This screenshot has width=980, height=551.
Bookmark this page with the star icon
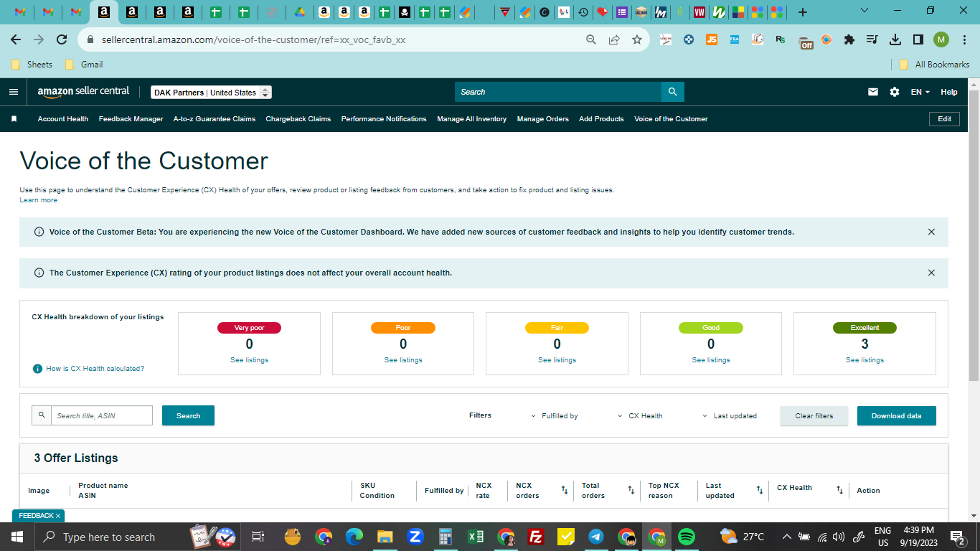point(636,40)
